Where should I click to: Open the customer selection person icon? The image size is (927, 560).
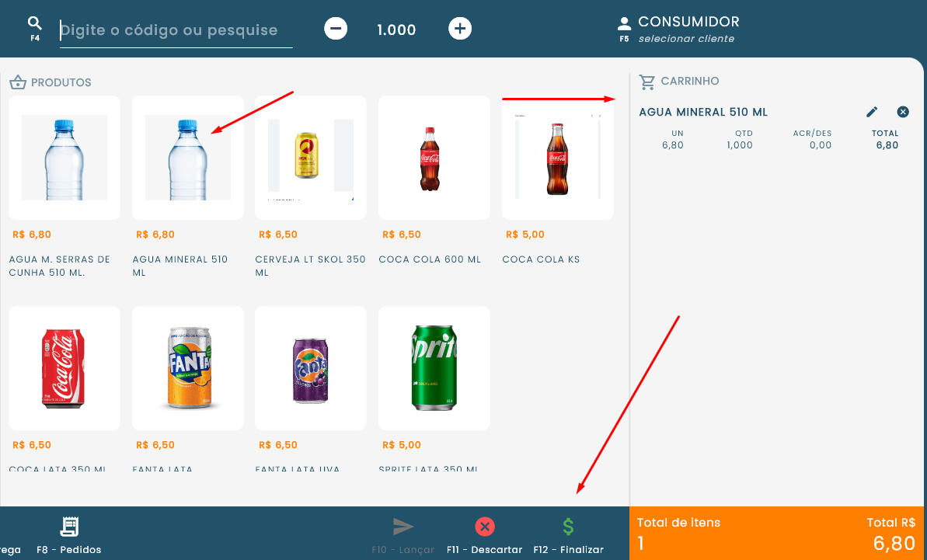[624, 24]
